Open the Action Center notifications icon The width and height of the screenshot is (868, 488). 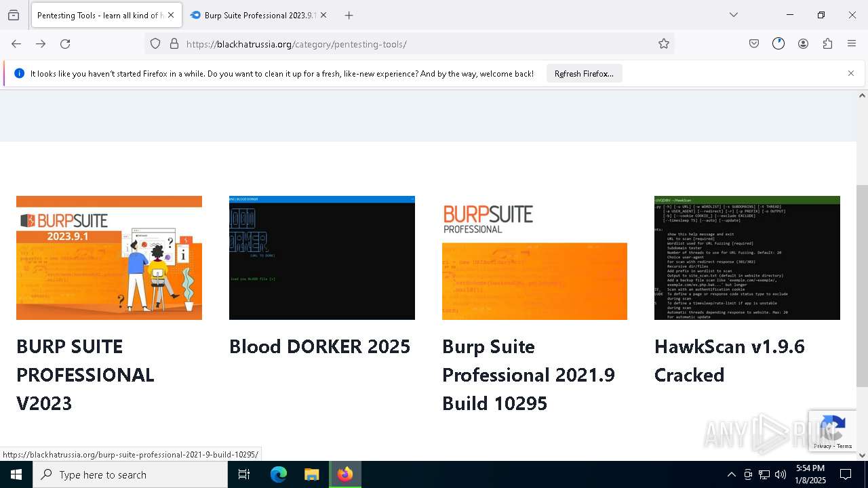pyautogui.click(x=846, y=474)
